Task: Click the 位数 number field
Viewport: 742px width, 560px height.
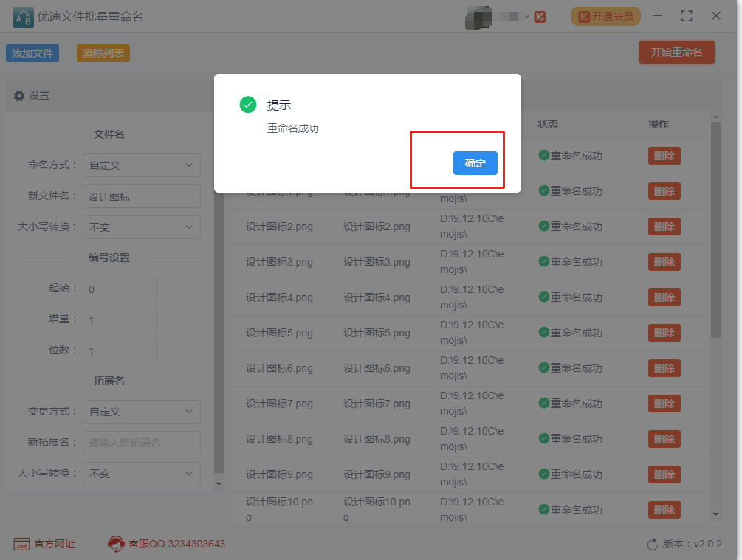Action: click(x=120, y=350)
